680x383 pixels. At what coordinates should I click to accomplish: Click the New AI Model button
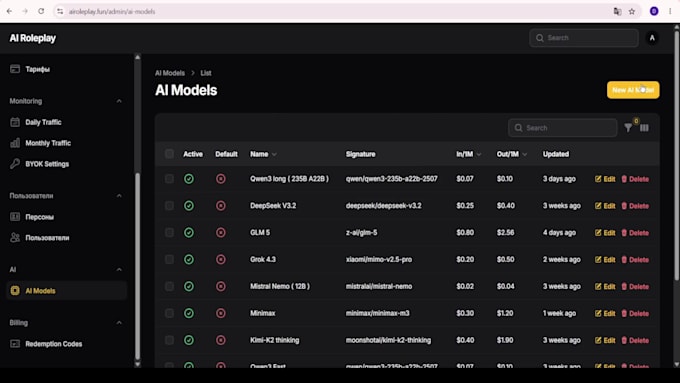point(633,90)
